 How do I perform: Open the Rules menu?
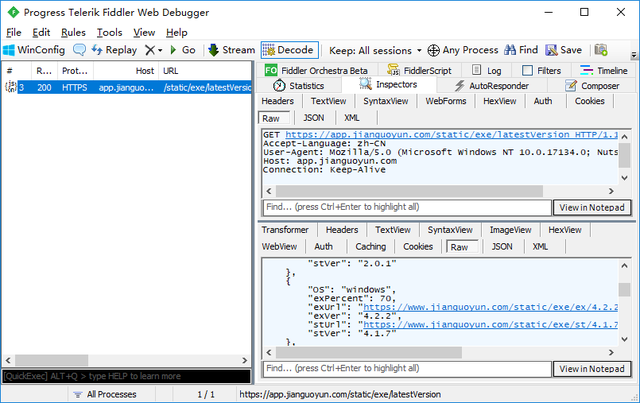pyautogui.click(x=73, y=33)
